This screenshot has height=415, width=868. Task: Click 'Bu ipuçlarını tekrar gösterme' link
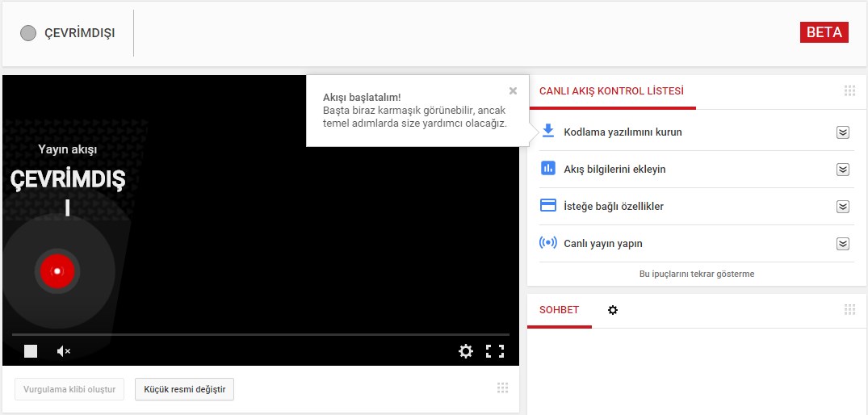696,274
